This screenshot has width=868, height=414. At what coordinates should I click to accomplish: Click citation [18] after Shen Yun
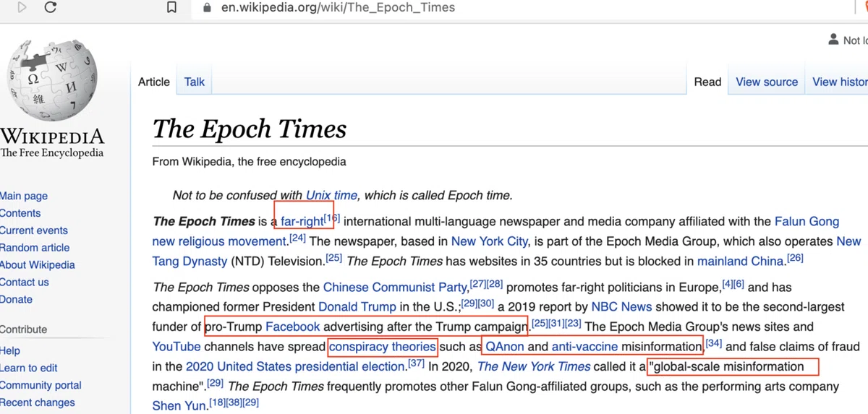click(x=216, y=402)
